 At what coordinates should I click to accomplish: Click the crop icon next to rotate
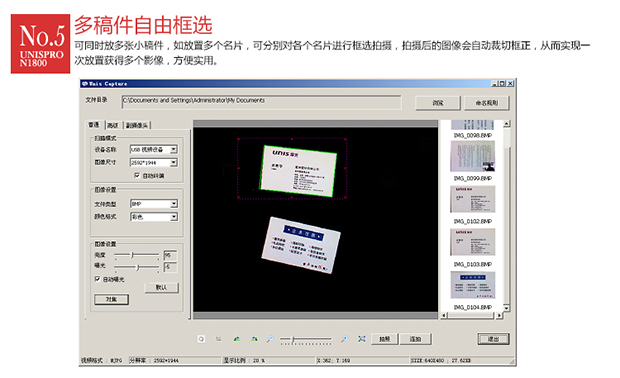tap(219, 339)
